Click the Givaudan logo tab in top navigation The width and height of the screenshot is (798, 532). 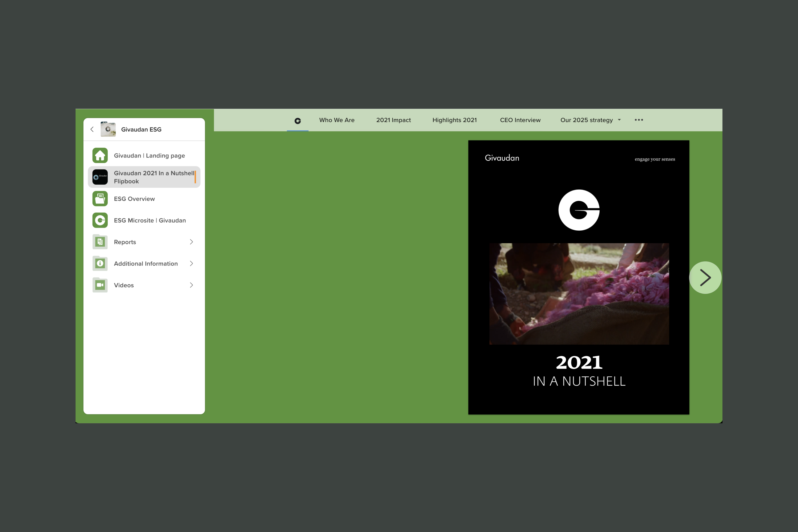pos(298,121)
